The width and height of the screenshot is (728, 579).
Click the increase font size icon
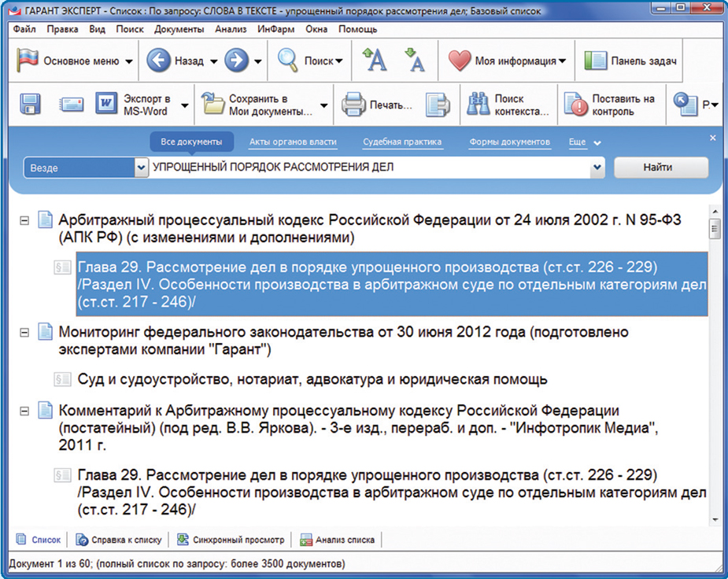tap(375, 61)
